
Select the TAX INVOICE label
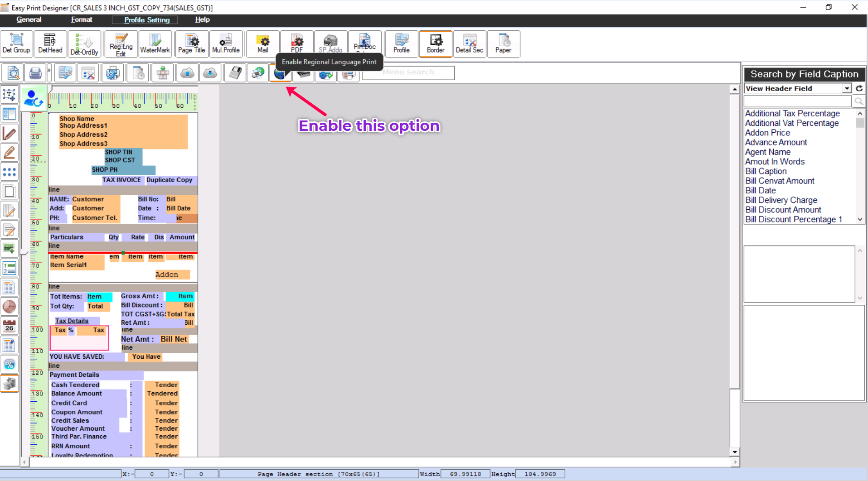pyautogui.click(x=121, y=180)
